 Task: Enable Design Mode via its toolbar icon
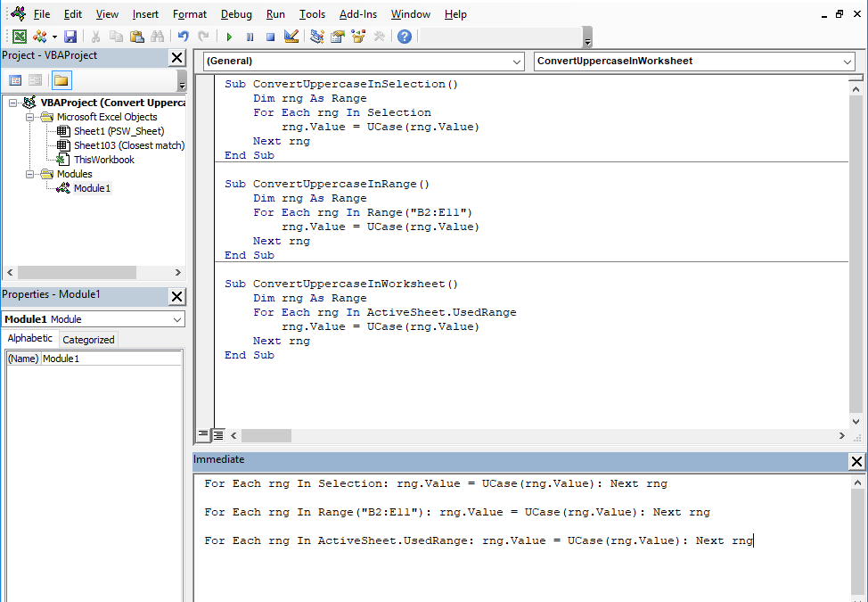click(x=290, y=36)
